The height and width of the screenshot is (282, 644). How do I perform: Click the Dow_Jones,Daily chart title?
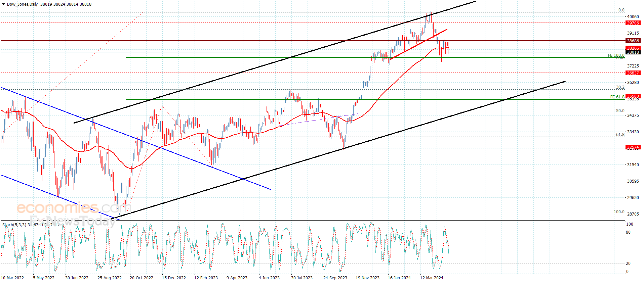22,4
